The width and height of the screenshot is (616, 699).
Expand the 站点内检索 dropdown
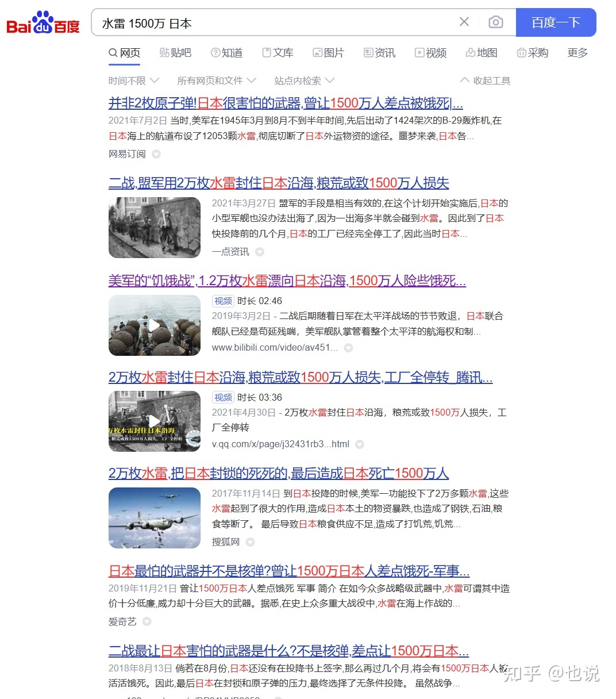(304, 80)
